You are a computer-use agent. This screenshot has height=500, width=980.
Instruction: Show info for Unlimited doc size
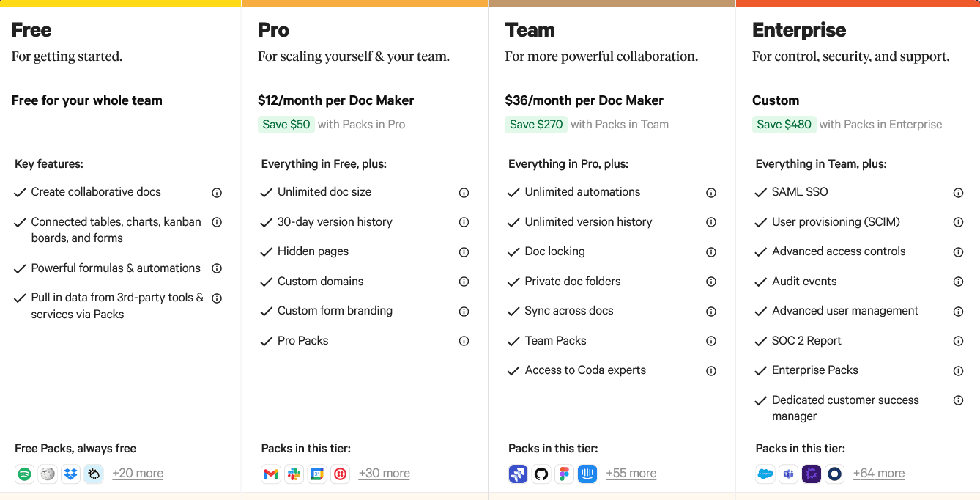[464, 193]
